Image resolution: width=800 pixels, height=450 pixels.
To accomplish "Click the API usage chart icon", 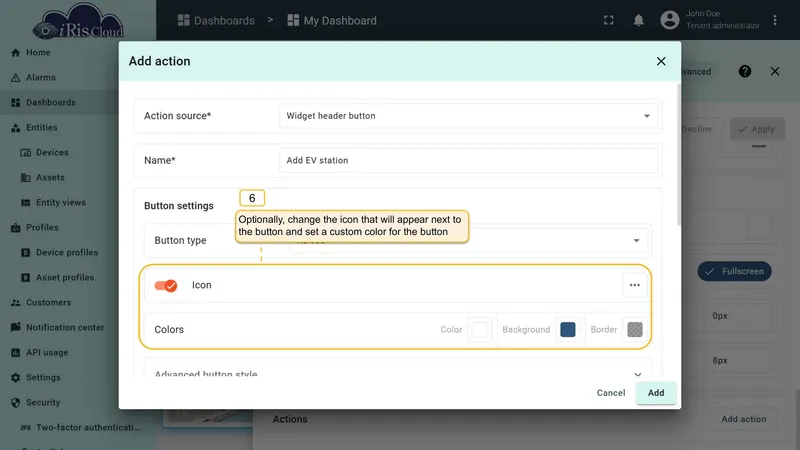I will click(15, 353).
